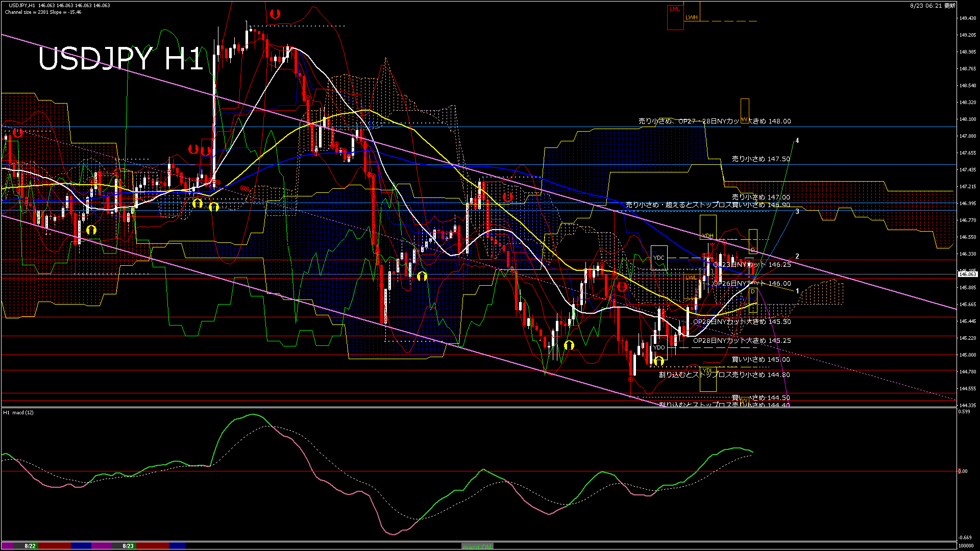Click the YDC yesterday-close label box
The image size is (980, 551).
pyautogui.click(x=659, y=258)
